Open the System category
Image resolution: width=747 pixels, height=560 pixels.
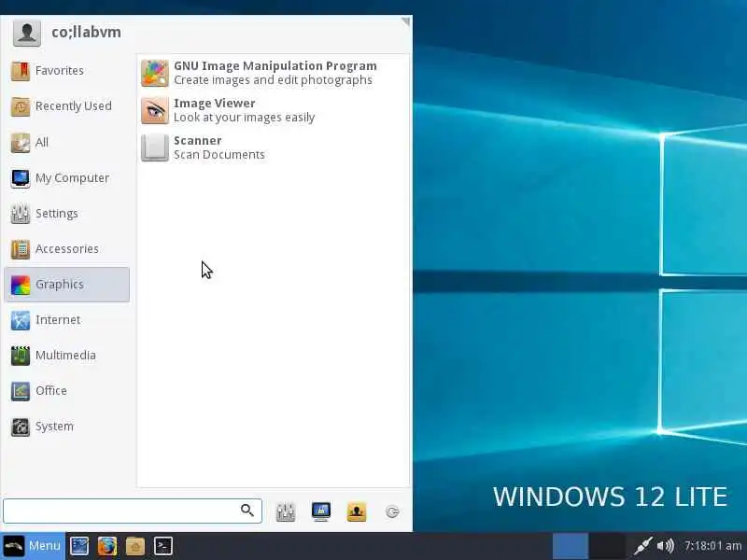(x=66, y=427)
